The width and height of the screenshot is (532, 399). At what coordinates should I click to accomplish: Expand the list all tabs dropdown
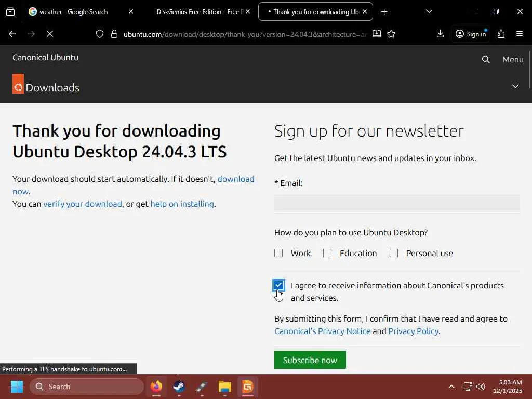click(x=429, y=11)
